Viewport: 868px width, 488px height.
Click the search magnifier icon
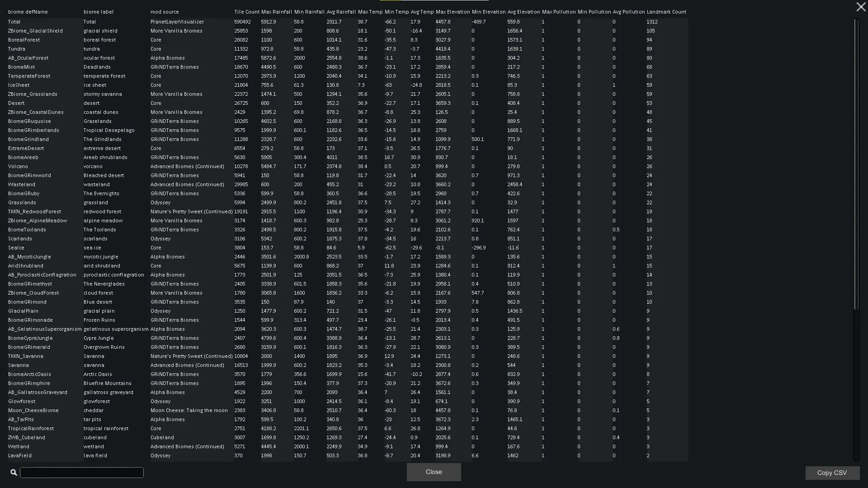pyautogui.click(x=14, y=473)
